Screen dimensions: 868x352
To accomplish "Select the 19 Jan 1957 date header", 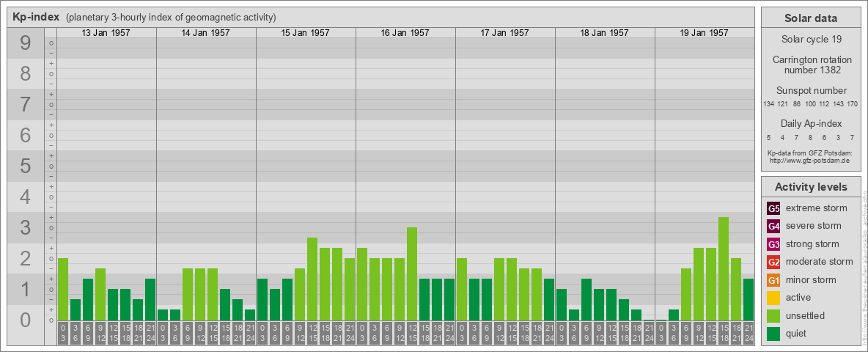I will click(704, 33).
